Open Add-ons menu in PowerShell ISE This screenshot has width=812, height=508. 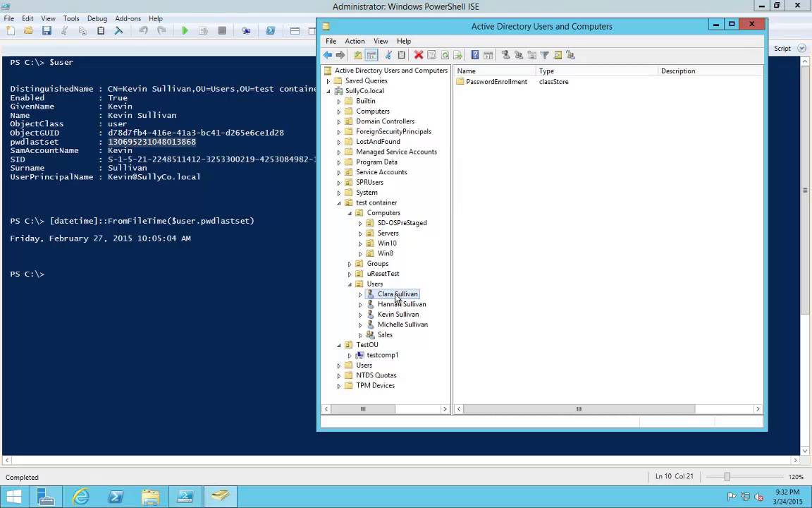[128, 18]
